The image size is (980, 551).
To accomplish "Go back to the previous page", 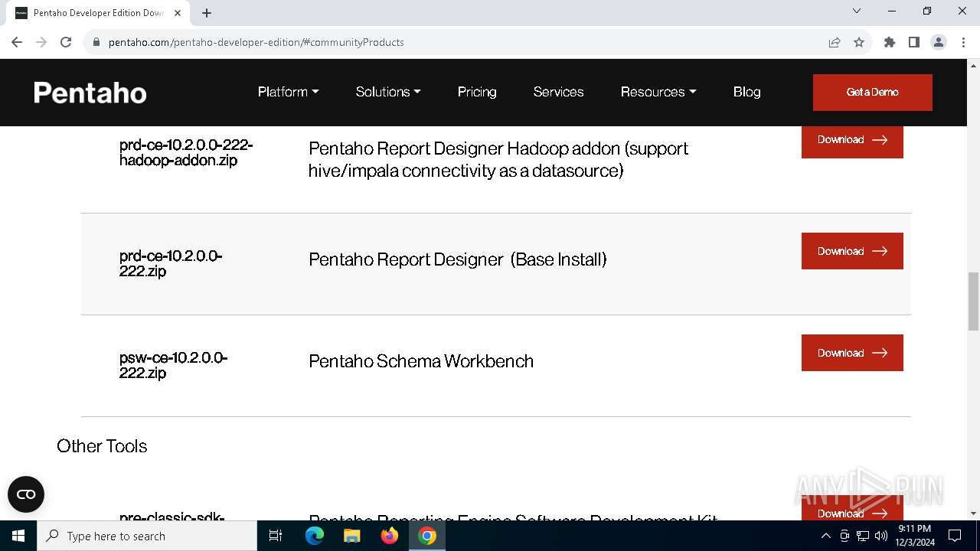I will click(17, 42).
